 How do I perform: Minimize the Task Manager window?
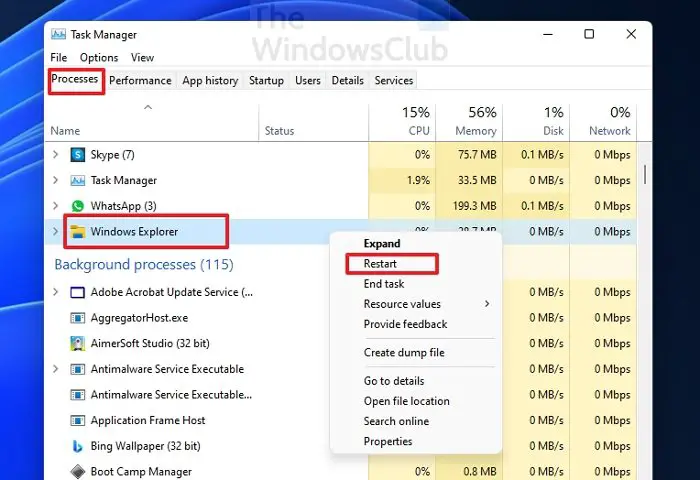(x=548, y=34)
